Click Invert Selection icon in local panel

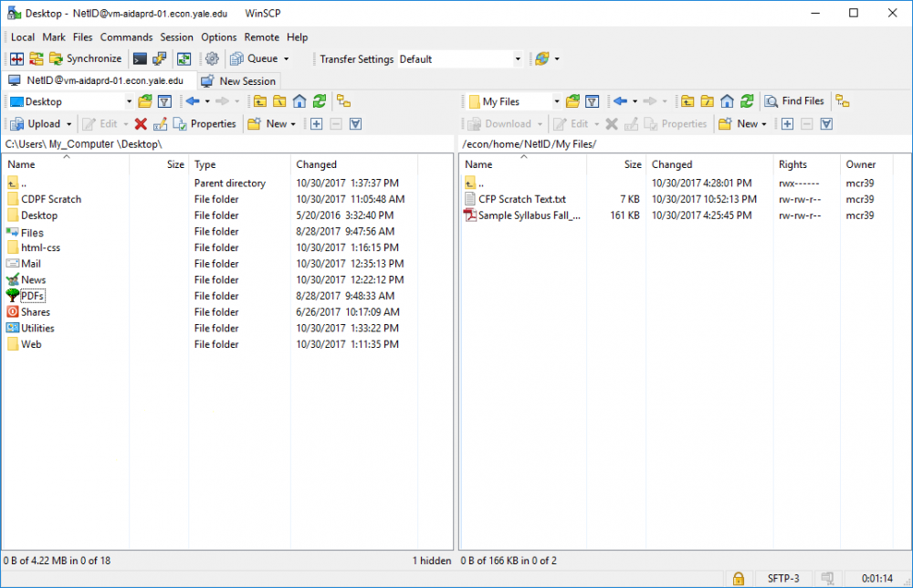click(x=356, y=124)
